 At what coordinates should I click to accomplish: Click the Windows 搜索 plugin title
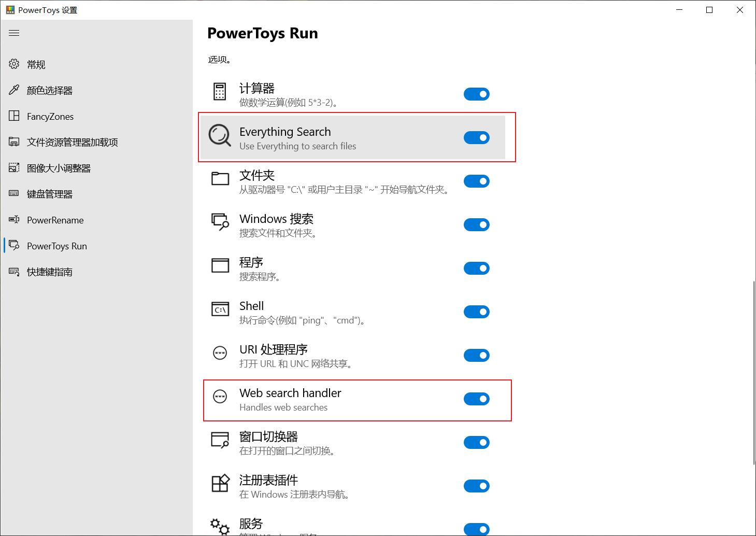[276, 219]
